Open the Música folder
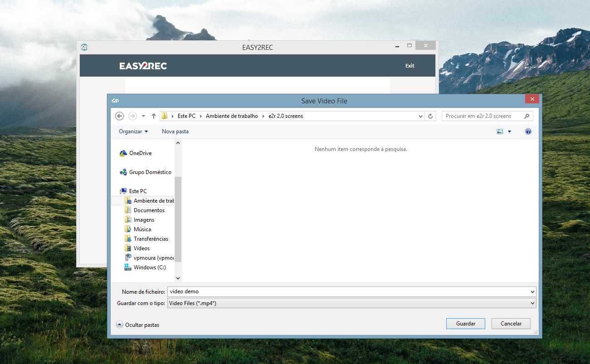The image size is (590, 364). (x=138, y=229)
